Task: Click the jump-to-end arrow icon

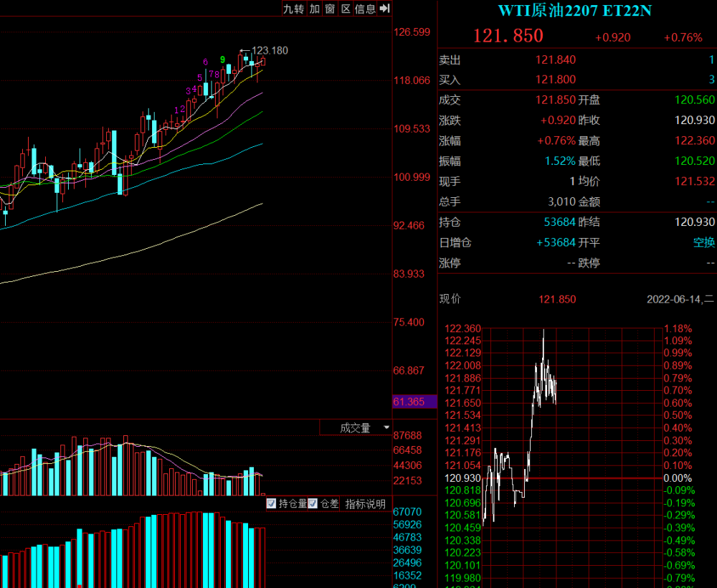Action: click(384, 9)
